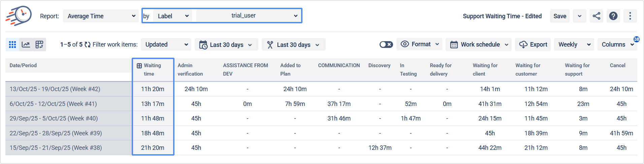
Task: Click the table icon in Waiting time header
Action: point(139,66)
